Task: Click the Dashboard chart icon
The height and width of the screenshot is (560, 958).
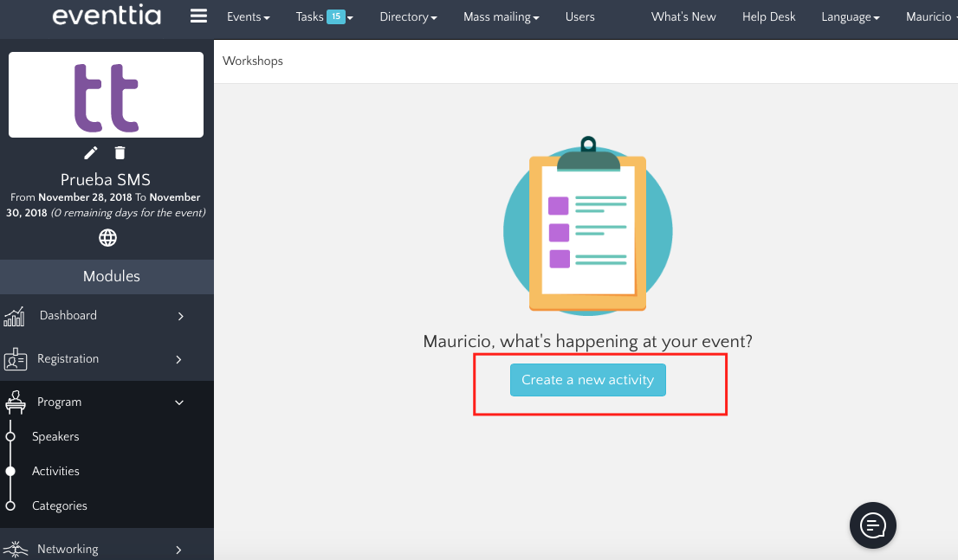Action: (15, 316)
